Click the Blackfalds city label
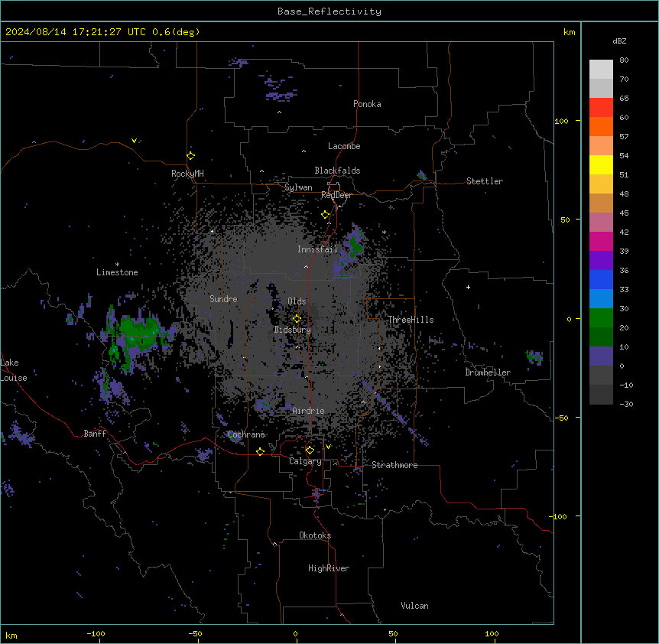The image size is (659, 644). [x=337, y=171]
